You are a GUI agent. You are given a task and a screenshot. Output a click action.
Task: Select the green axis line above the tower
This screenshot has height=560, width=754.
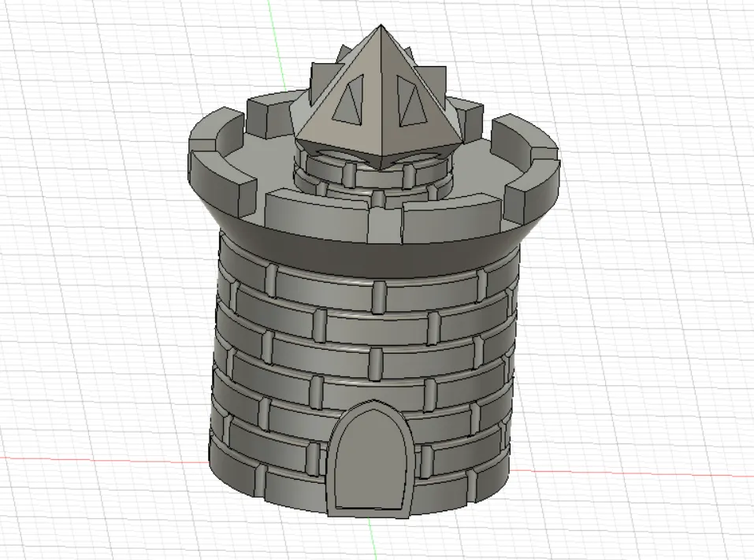(277, 45)
